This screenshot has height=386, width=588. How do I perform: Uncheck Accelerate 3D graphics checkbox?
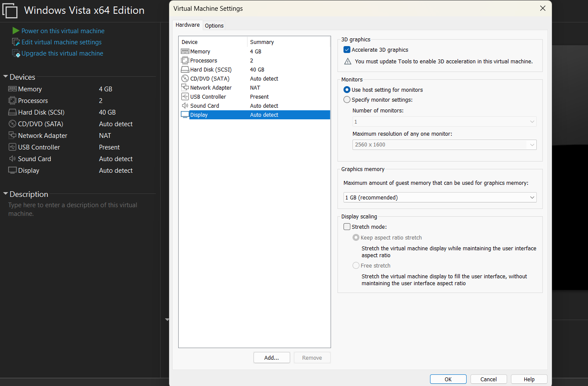pos(347,50)
